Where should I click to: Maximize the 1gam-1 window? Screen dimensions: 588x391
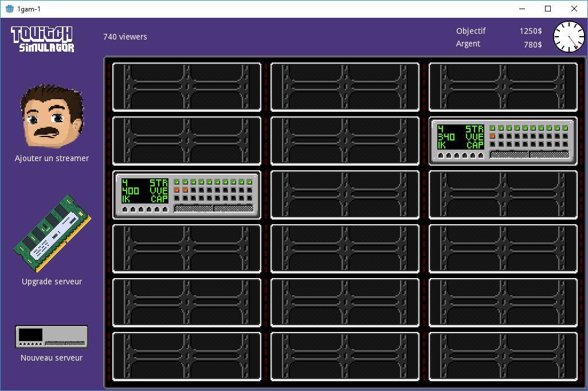pos(548,9)
